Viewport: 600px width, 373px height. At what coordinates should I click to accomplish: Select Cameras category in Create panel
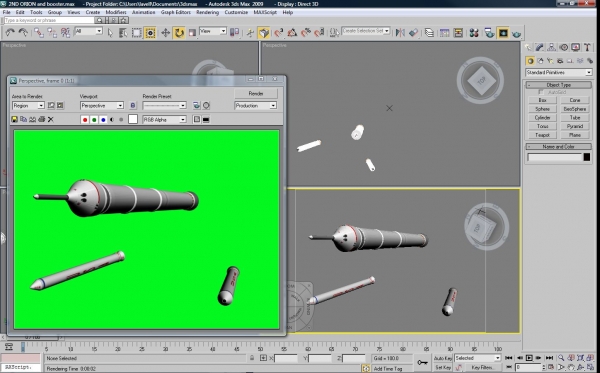coord(560,61)
